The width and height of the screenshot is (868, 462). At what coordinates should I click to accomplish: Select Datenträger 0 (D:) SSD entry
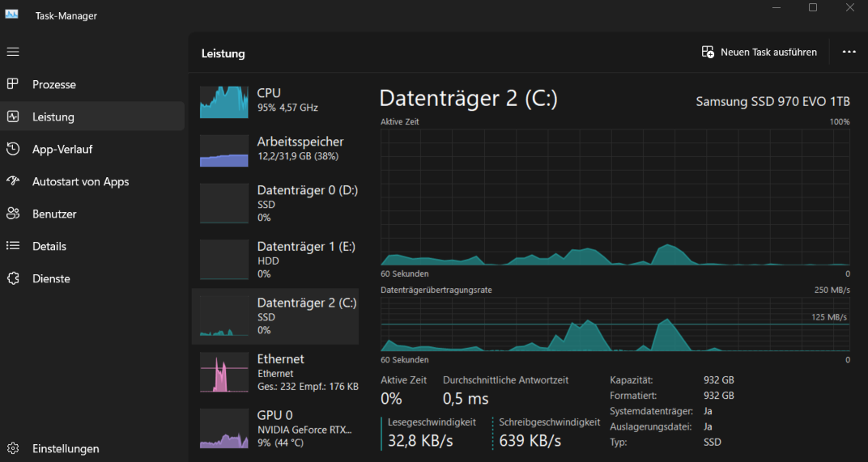tap(275, 204)
